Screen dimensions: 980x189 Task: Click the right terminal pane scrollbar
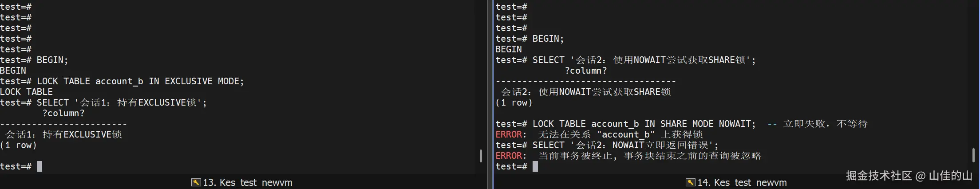[973, 156]
